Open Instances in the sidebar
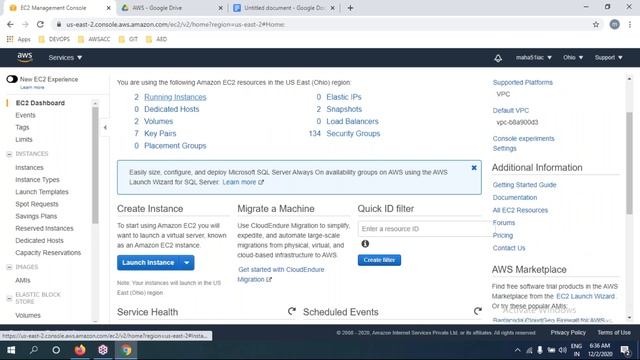 (29, 167)
